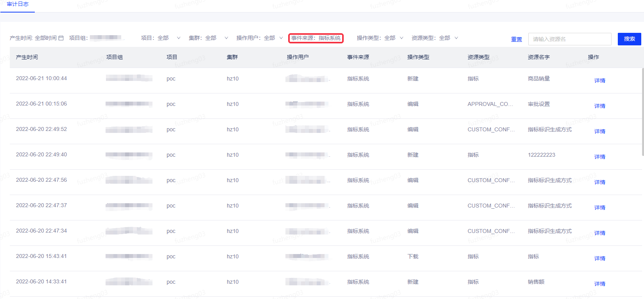Select the timestamp 2022-06-21 10:00:44
This screenshot has width=644, height=299.
pos(41,78)
